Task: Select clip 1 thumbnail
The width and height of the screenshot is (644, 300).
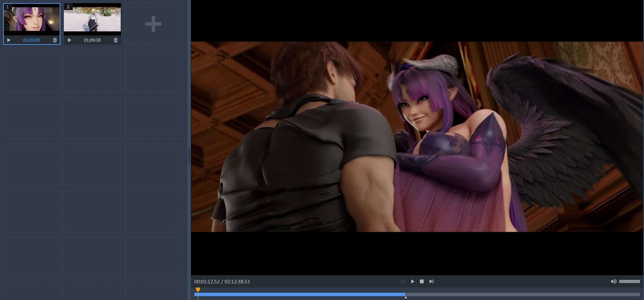Action: (32, 19)
